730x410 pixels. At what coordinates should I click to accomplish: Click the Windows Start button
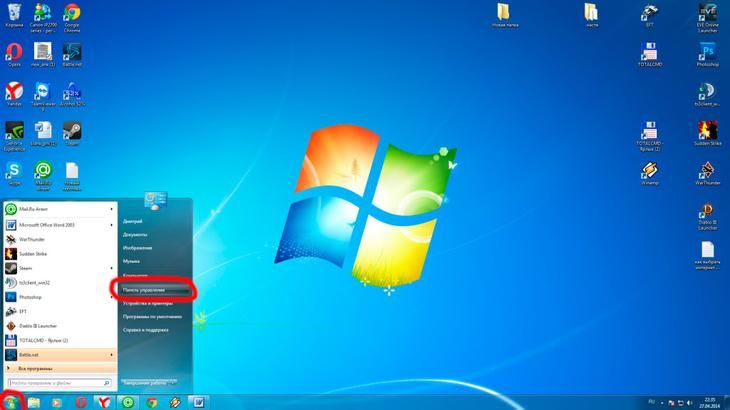tap(10, 403)
